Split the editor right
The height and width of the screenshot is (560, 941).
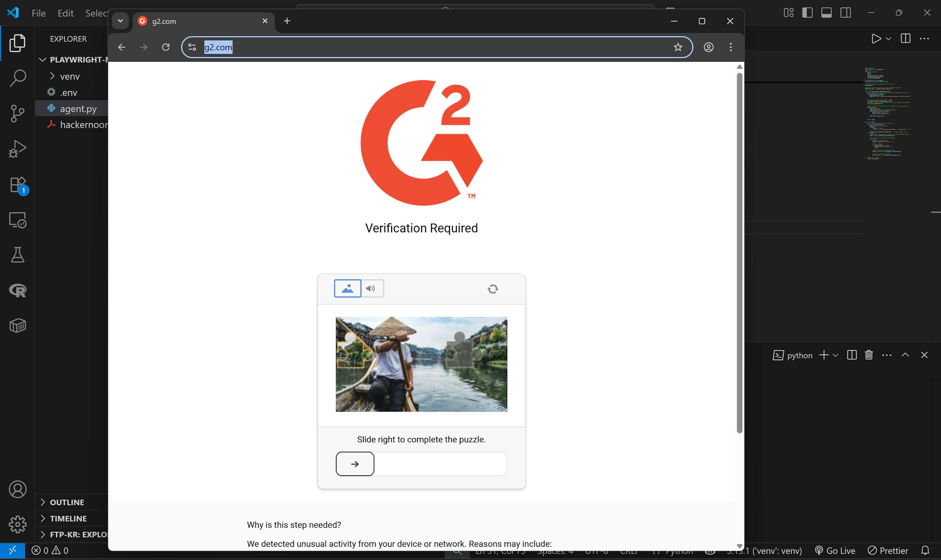[905, 38]
